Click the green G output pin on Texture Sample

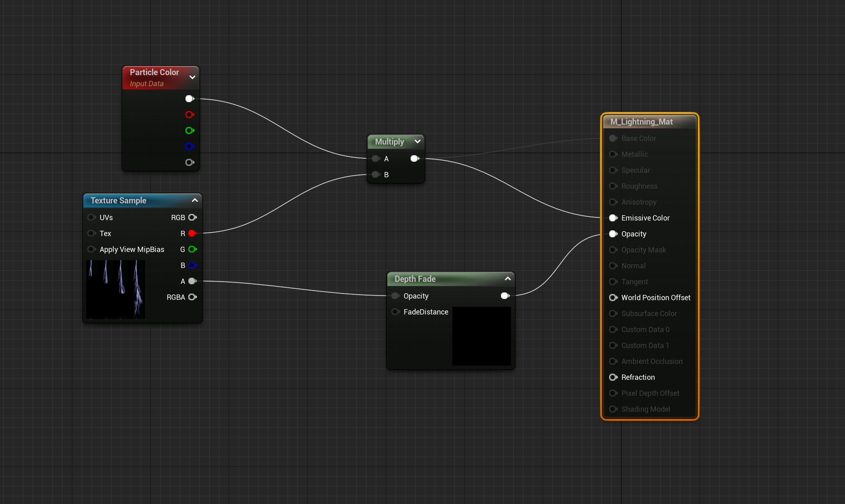click(x=192, y=249)
